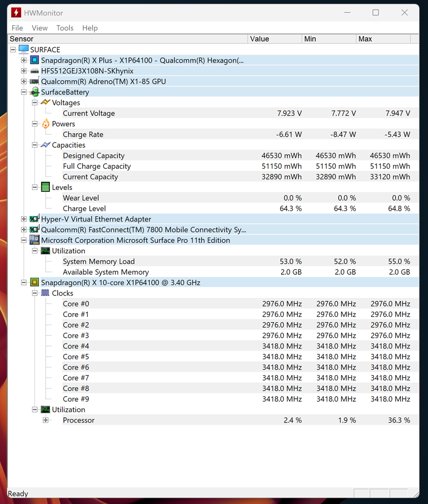Expand the Adreno X1-85 GPU node
The image size is (428, 504).
click(24, 81)
